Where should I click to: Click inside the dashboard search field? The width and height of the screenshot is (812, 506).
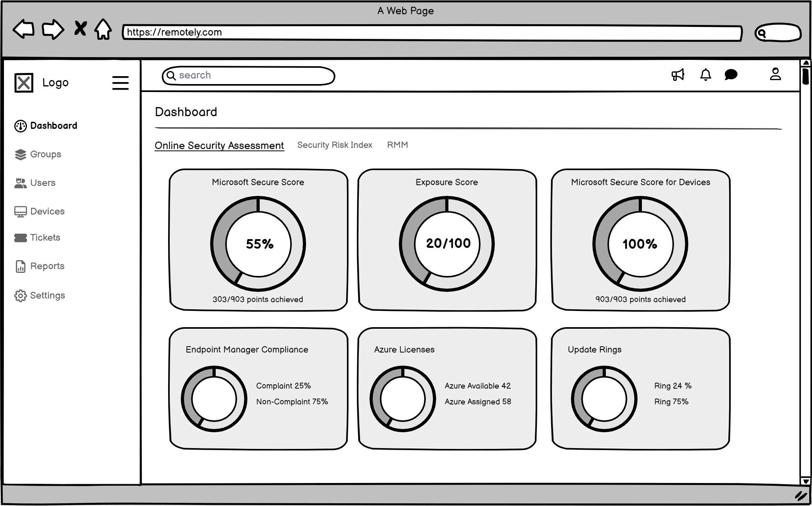(x=254, y=76)
